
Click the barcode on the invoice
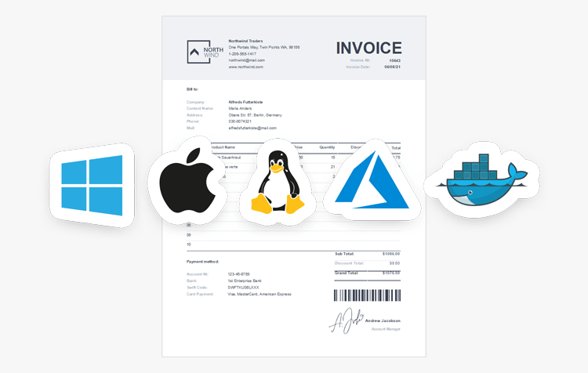[x=367, y=295]
